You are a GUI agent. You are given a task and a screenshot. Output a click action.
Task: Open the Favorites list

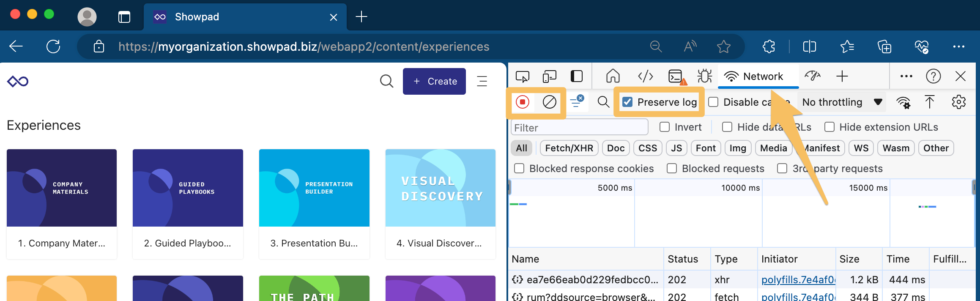(x=847, y=47)
